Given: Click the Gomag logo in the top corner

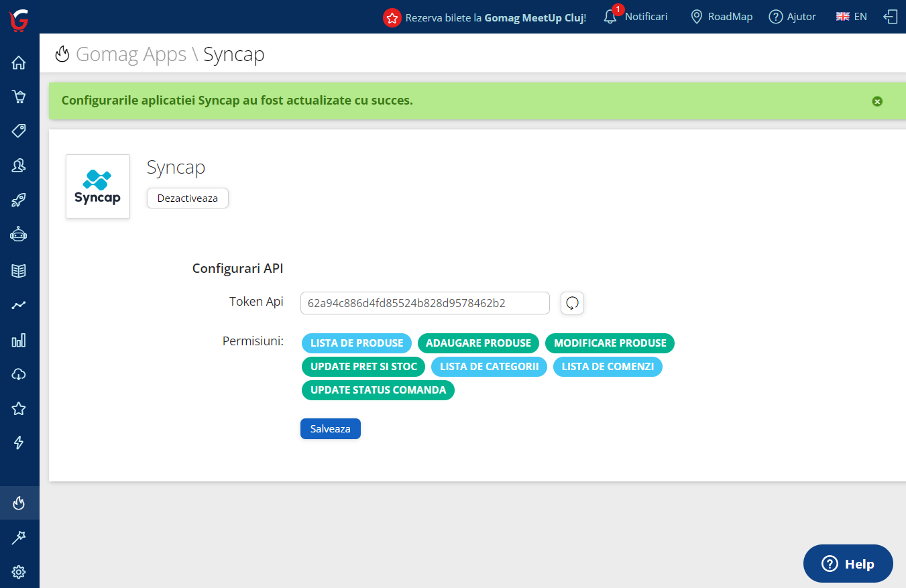Looking at the screenshot, I should pos(19,20).
